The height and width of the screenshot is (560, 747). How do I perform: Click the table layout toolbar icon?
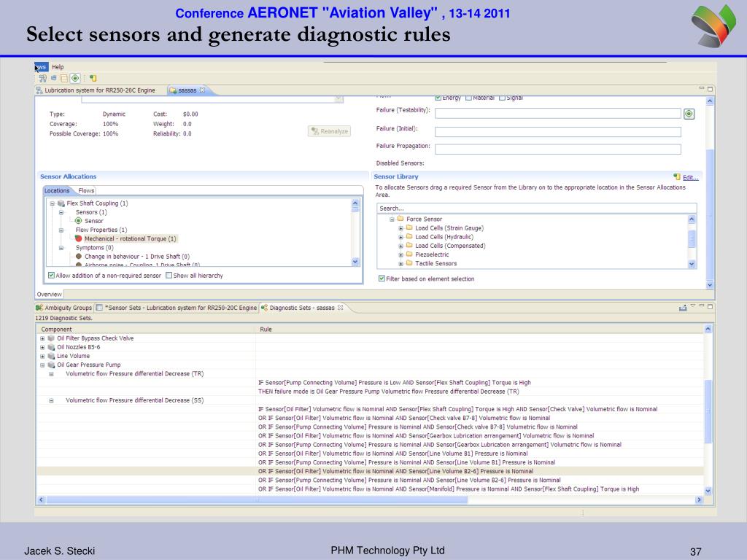click(64, 78)
